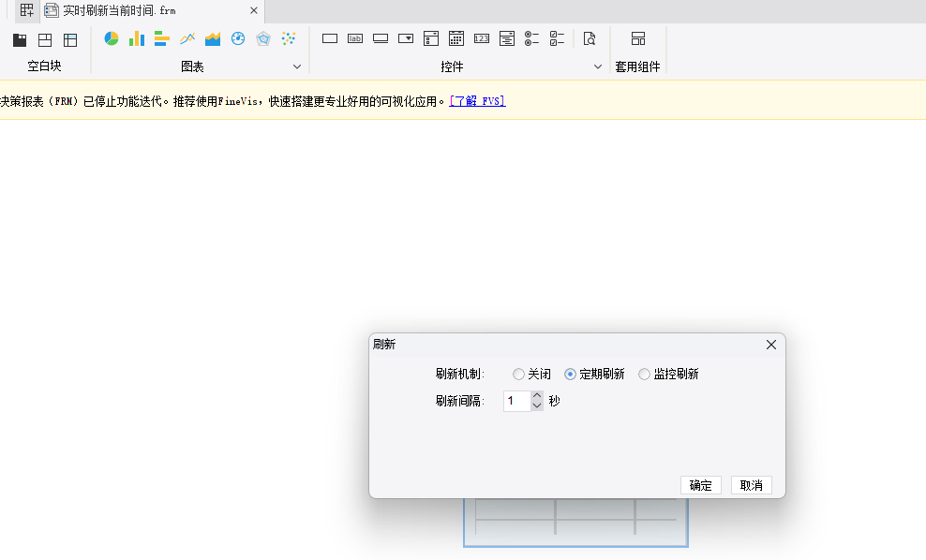Pick the horizontal bar chart icon

click(x=161, y=38)
